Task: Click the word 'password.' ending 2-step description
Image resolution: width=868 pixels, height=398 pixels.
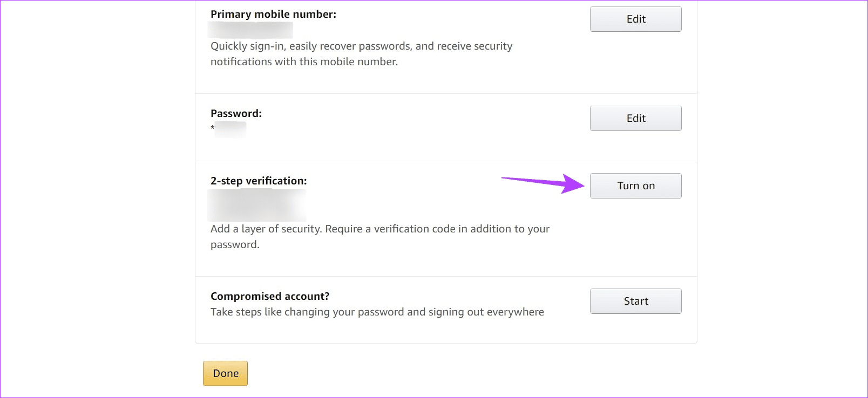Action: (x=235, y=244)
